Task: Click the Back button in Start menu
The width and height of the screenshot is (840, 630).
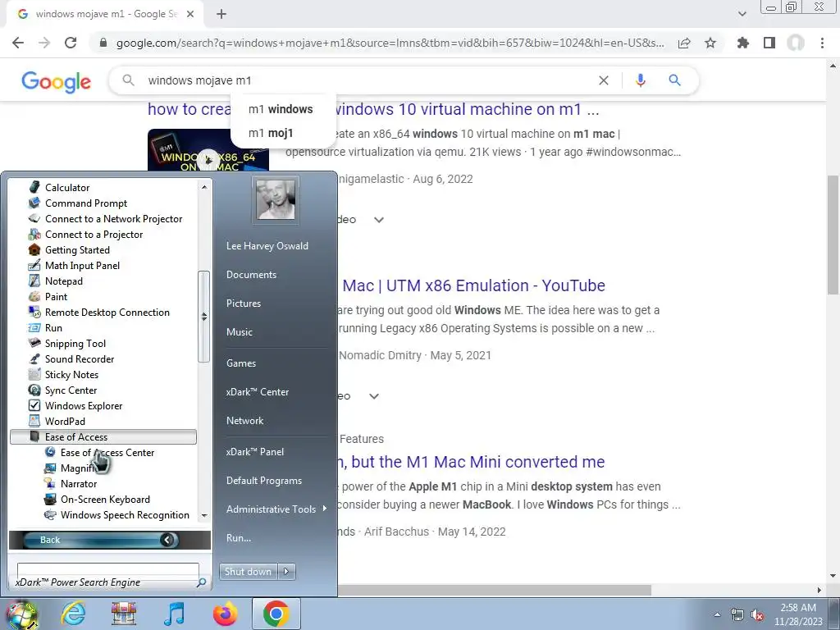Action: (101, 540)
